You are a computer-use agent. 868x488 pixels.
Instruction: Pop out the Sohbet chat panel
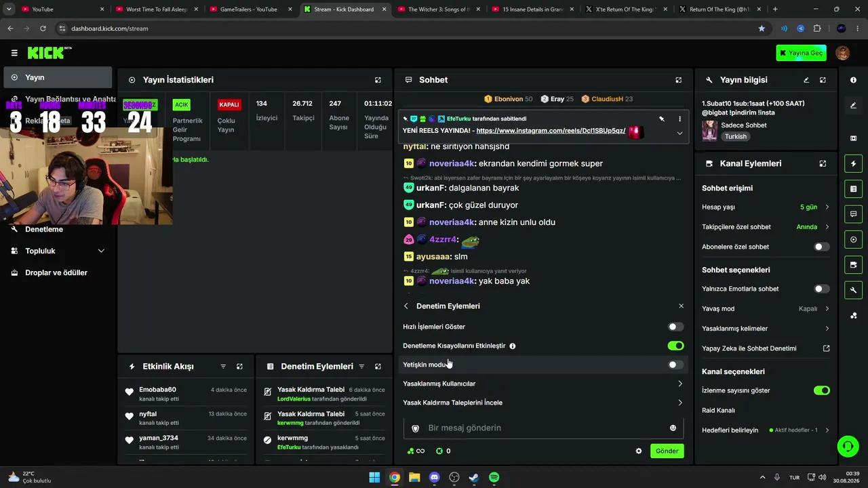click(678, 80)
